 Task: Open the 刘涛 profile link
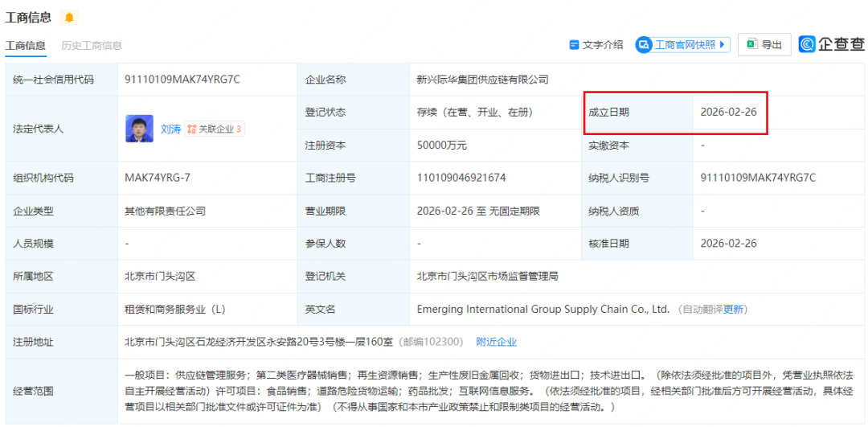coord(170,129)
